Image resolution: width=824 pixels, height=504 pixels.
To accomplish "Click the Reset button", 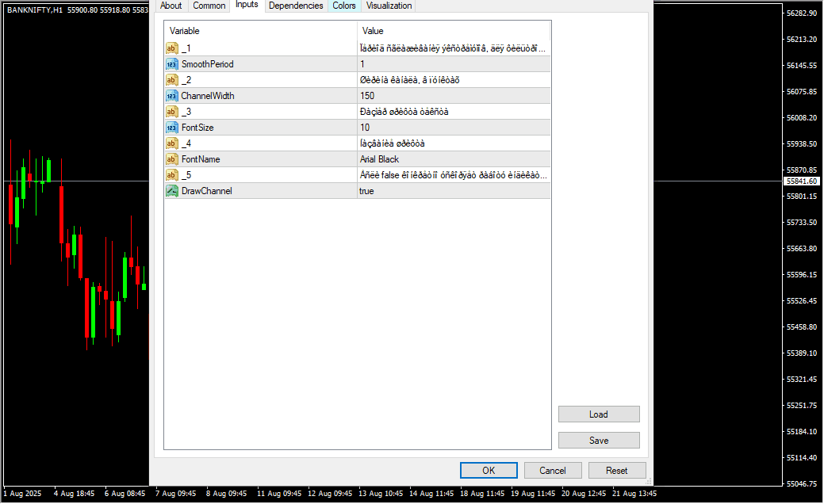I will (x=617, y=471).
